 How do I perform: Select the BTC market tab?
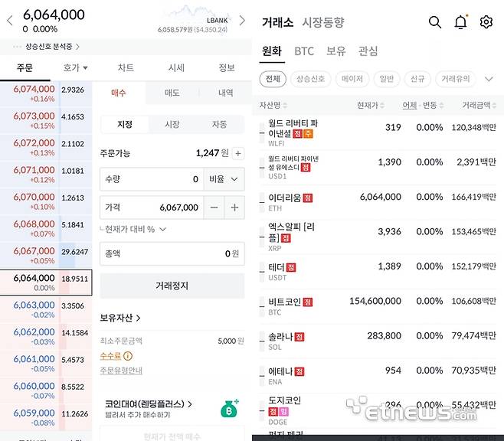tap(304, 51)
